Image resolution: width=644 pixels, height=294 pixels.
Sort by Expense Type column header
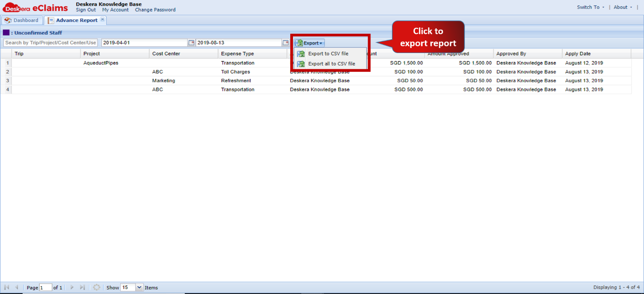click(252, 53)
